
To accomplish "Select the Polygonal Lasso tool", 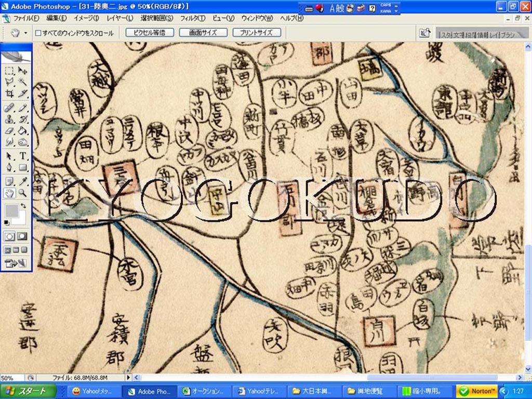I will [9, 82].
